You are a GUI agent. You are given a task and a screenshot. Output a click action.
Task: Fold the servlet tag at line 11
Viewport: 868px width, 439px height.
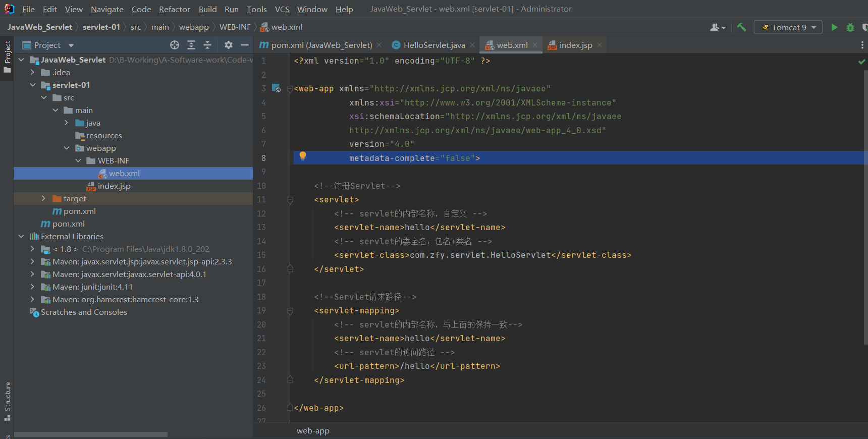coord(290,200)
